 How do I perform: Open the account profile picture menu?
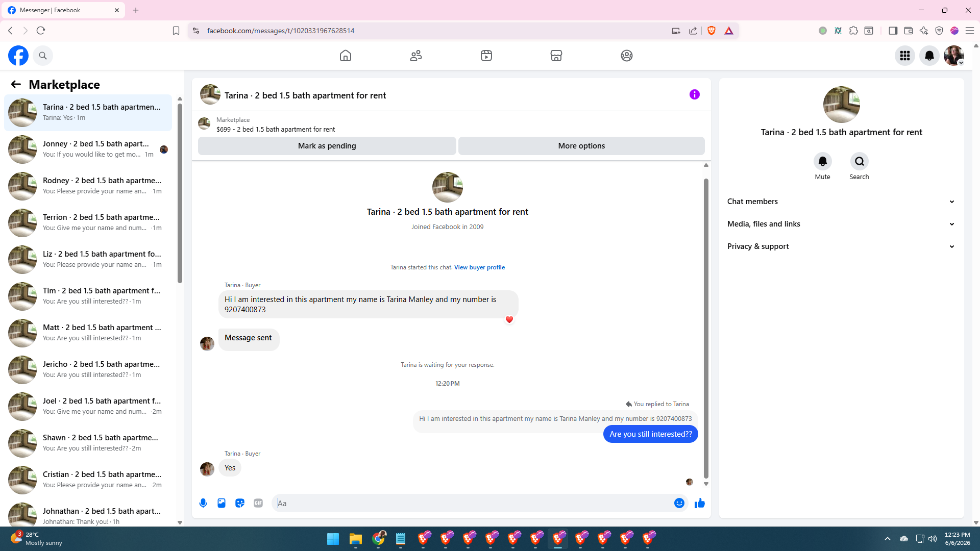954,56
